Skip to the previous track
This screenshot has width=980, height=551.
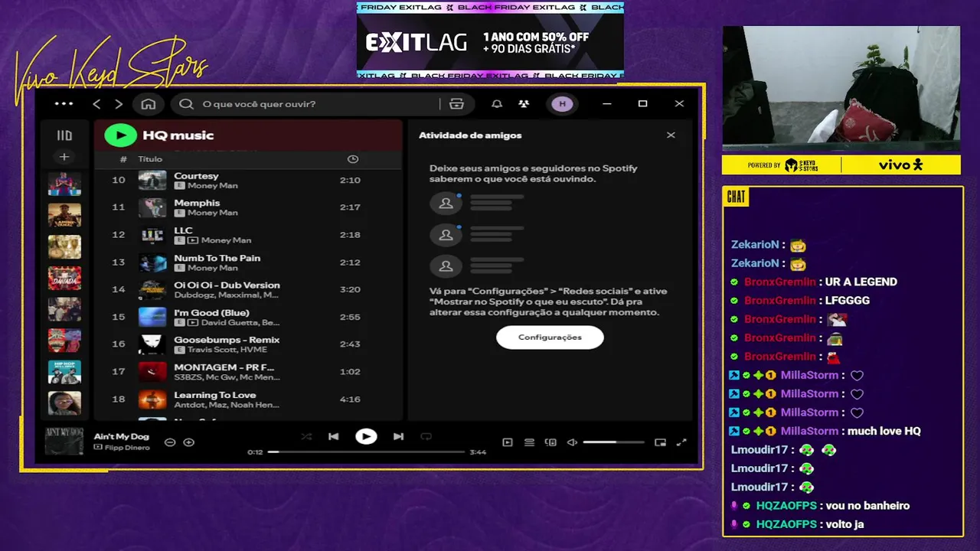[333, 436]
